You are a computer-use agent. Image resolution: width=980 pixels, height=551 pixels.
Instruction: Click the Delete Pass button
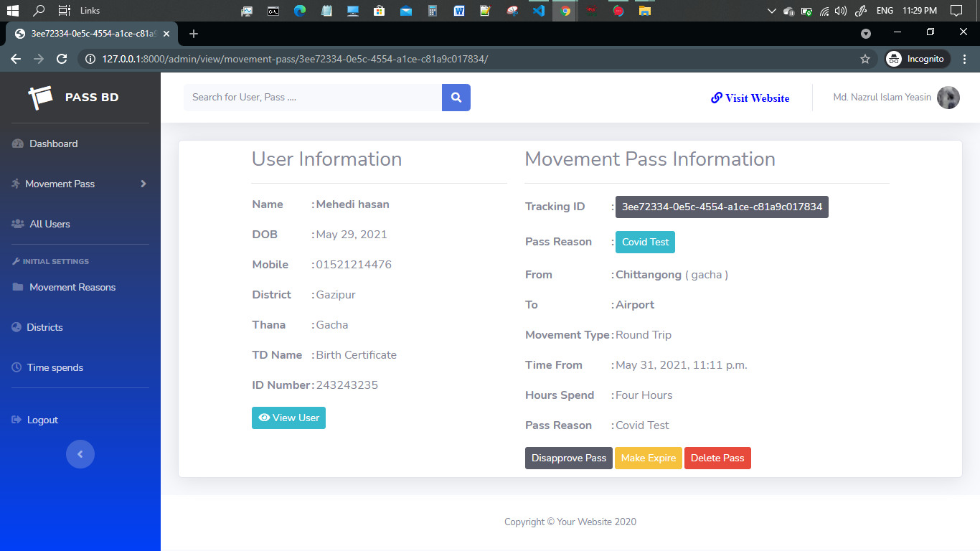717,458
